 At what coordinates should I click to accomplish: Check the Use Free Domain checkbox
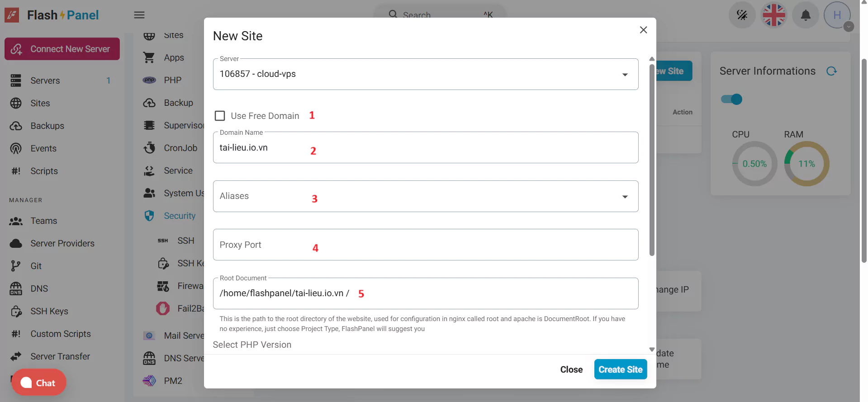pos(220,116)
